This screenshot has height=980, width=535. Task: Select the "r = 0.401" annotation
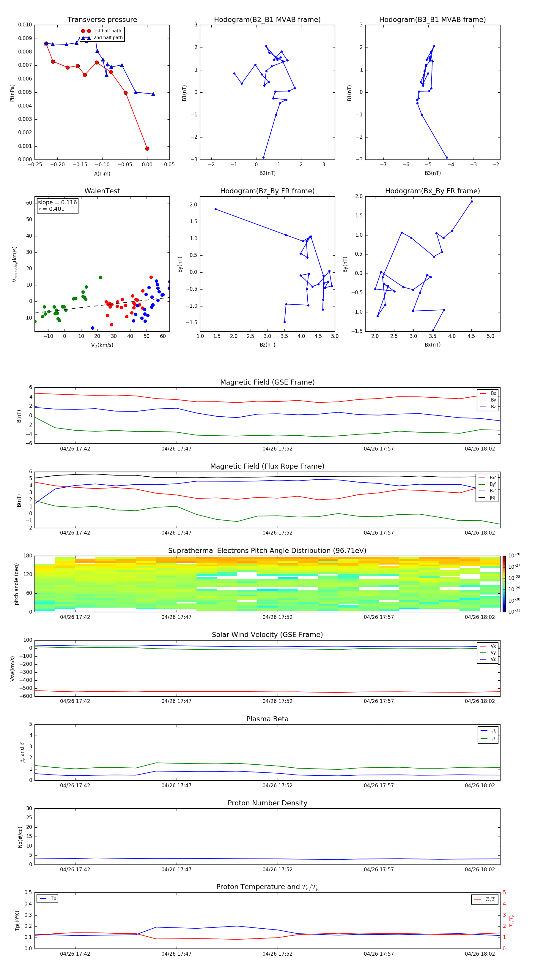tap(51, 209)
